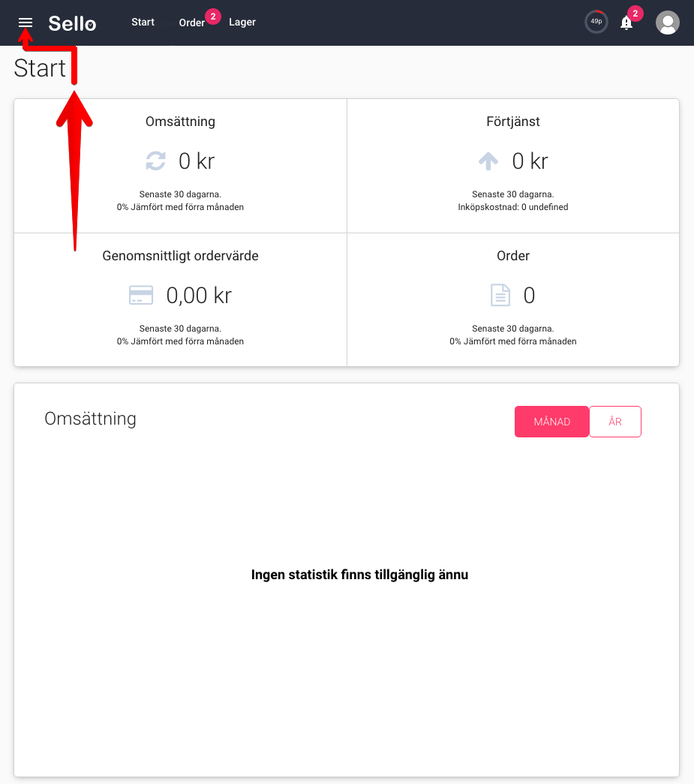Click the refresh arrows icon under Omsättning
694x784 pixels.
tap(155, 161)
